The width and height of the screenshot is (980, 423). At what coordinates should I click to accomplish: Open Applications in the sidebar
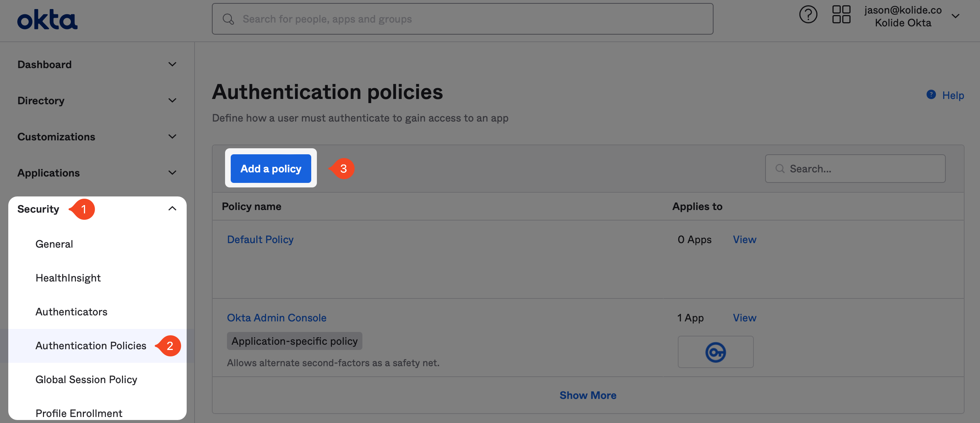[x=49, y=173]
